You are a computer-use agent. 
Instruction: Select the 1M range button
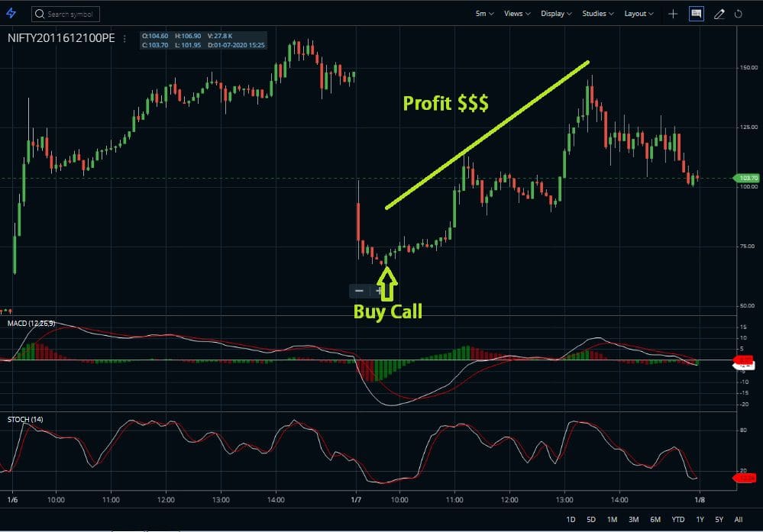612,519
